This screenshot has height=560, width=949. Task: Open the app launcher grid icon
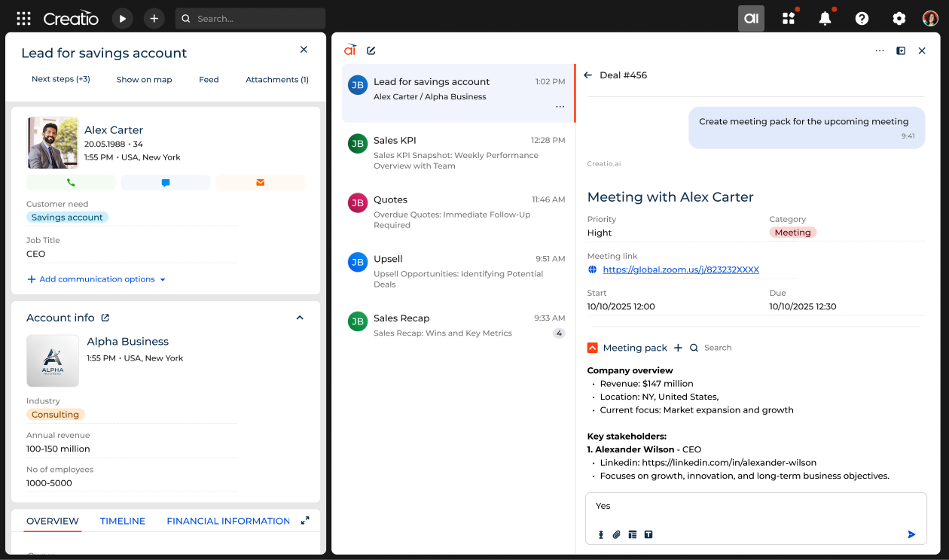point(23,19)
